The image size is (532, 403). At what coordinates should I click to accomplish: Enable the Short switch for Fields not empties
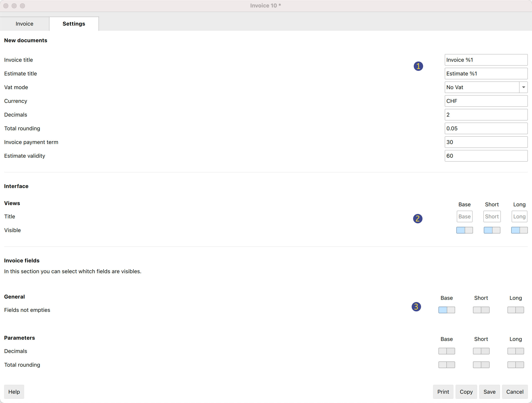point(481,310)
